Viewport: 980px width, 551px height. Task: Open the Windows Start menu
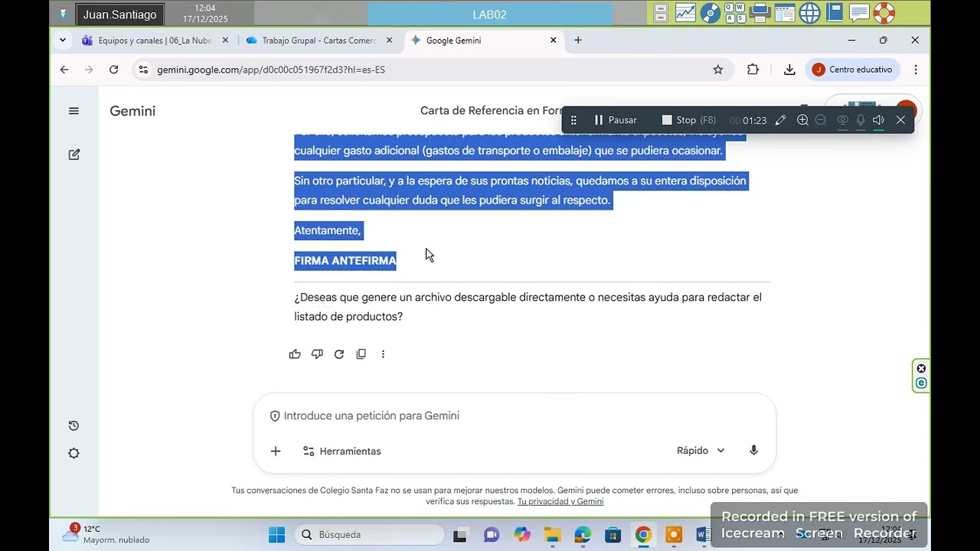pos(276,535)
